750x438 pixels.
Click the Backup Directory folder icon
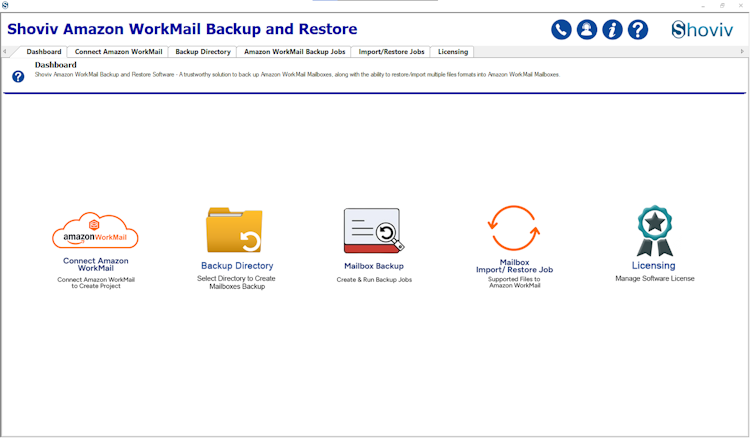click(234, 230)
